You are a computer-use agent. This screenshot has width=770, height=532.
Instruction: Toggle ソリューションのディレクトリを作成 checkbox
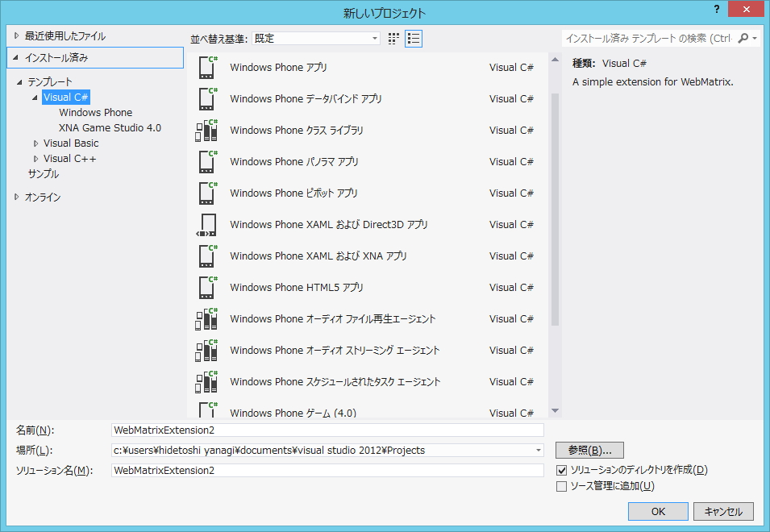pos(562,470)
